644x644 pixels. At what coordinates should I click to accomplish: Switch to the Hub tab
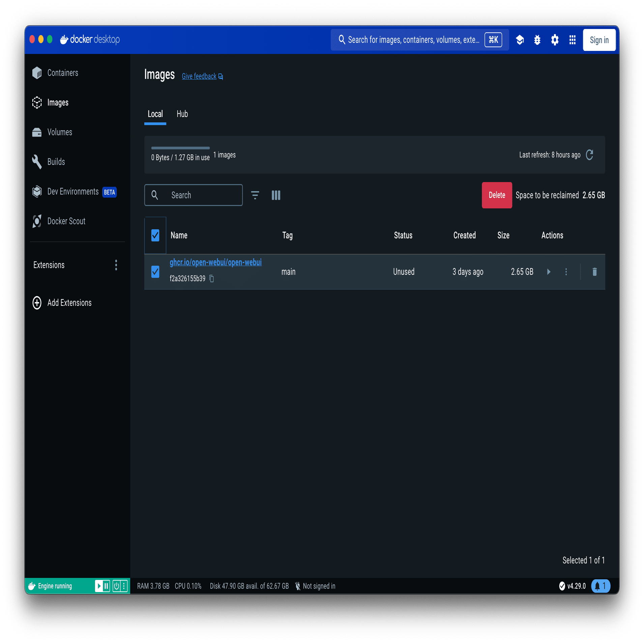coord(182,114)
